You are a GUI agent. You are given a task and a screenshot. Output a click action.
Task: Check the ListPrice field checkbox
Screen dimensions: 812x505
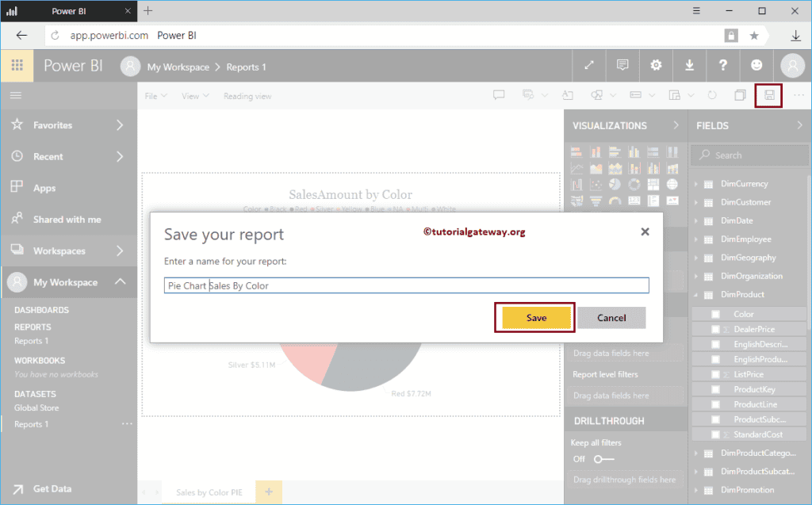[716, 374]
